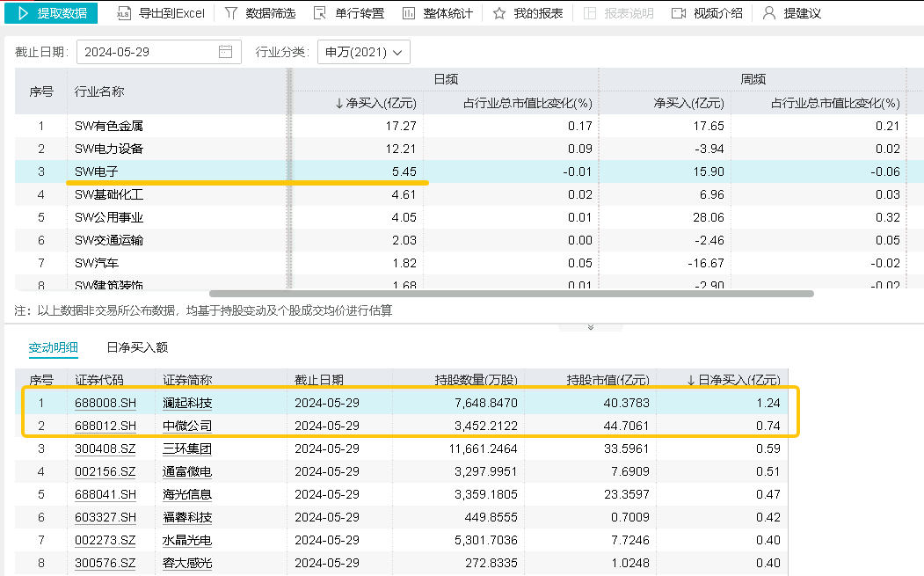Sort by 日净买入(亿元) column in detail table
Image resolution: width=924 pixels, height=576 pixels.
click(733, 380)
